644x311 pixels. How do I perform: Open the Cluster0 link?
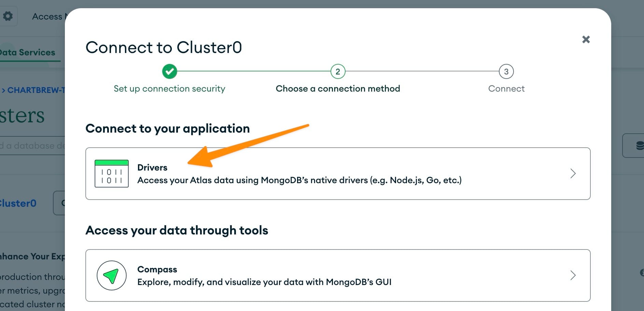click(x=17, y=203)
